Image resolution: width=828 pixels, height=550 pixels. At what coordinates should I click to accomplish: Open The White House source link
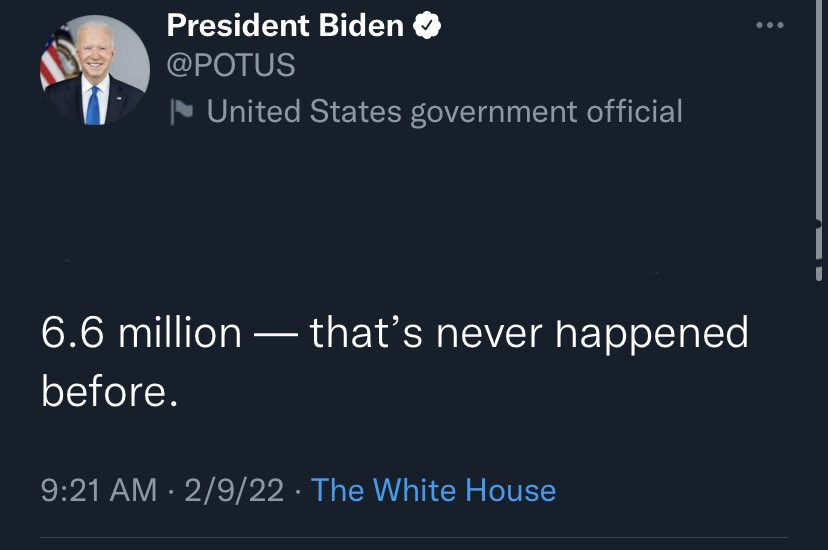433,490
